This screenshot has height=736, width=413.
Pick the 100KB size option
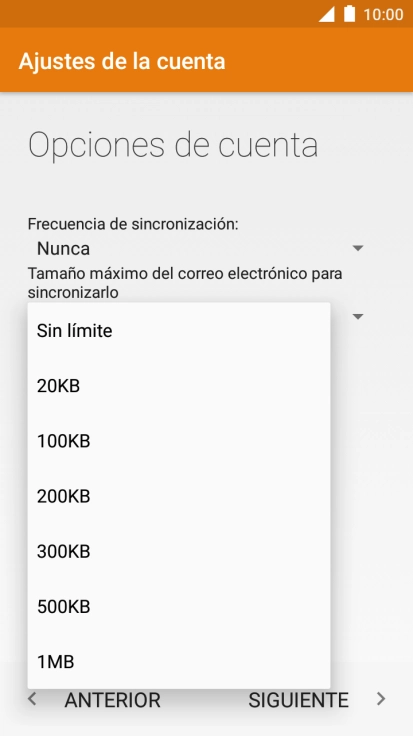(179, 441)
